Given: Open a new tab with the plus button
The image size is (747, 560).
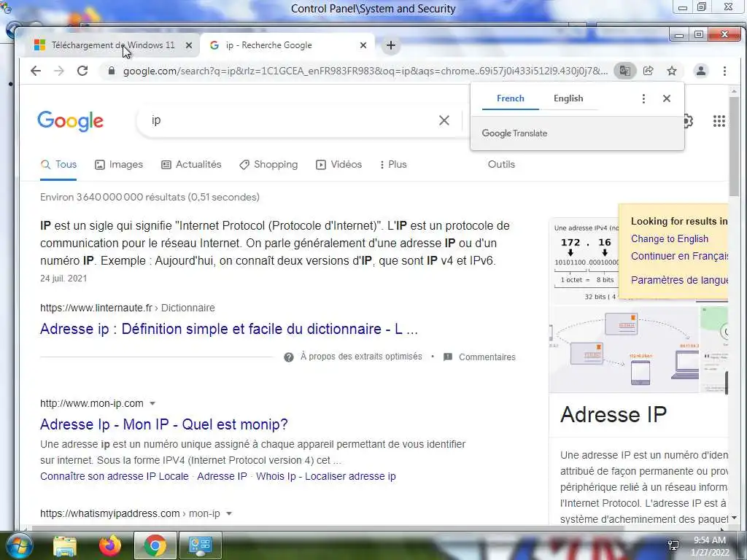Looking at the screenshot, I should [x=391, y=45].
